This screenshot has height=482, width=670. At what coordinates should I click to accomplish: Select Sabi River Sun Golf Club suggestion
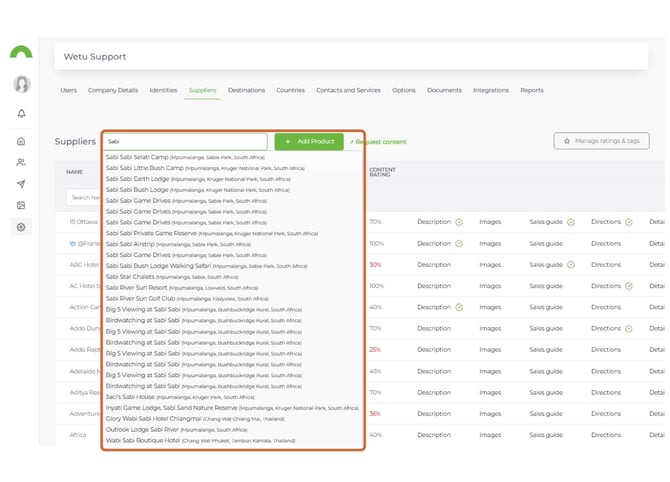(x=187, y=298)
